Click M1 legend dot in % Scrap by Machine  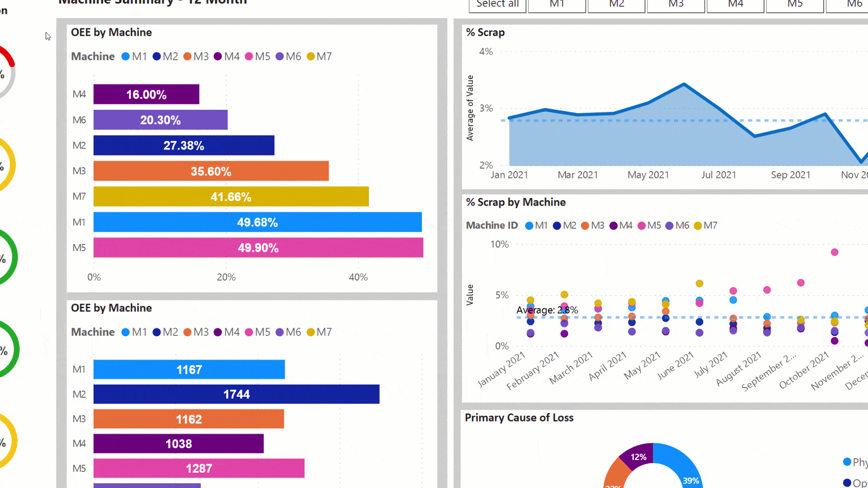[x=529, y=225]
